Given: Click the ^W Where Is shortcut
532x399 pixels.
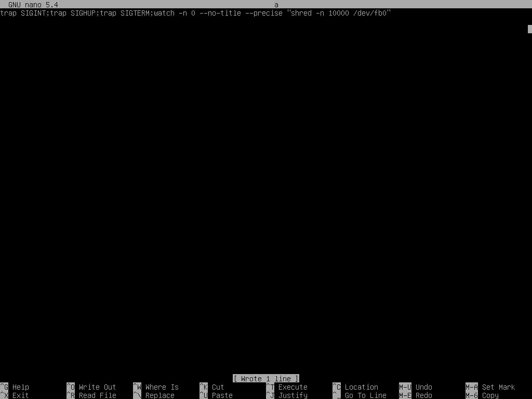Looking at the screenshot, I should click(156, 387).
